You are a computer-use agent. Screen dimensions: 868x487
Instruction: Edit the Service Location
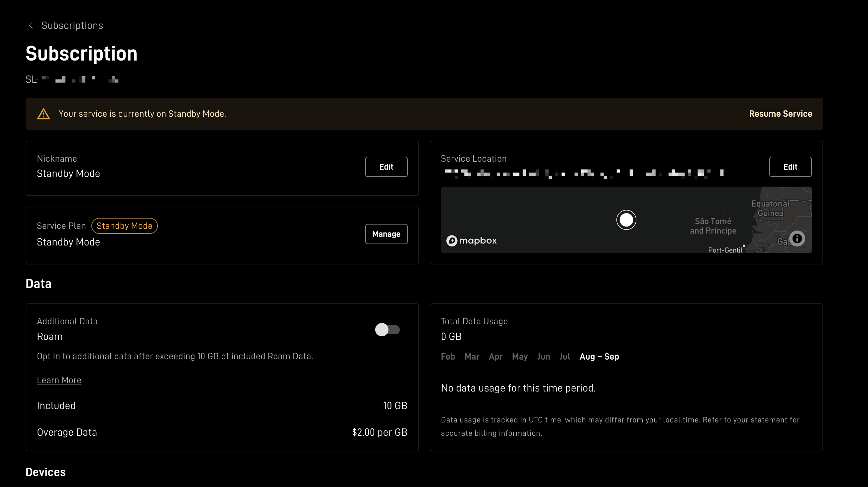pos(790,167)
